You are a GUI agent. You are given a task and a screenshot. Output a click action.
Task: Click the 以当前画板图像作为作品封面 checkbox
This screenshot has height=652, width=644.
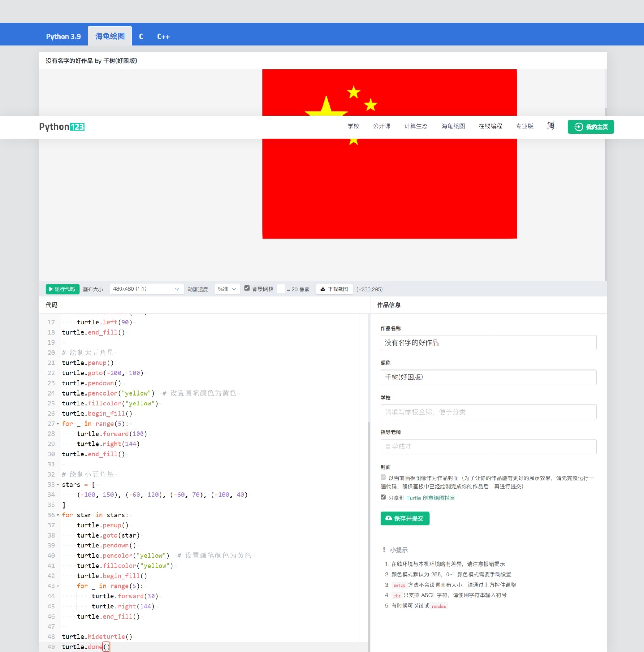[383, 477]
